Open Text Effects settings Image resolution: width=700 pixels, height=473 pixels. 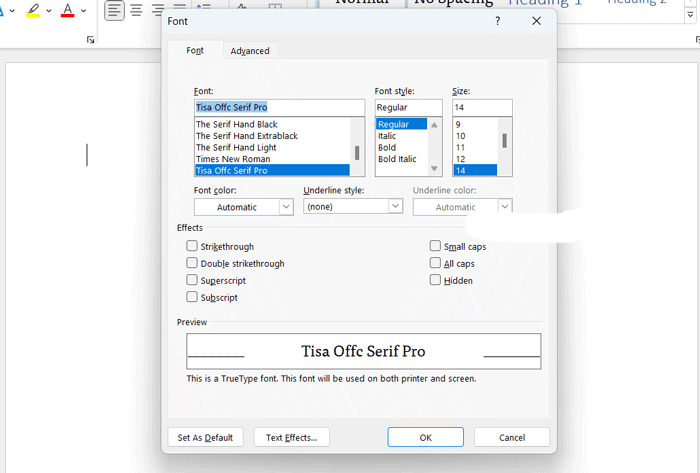[291, 437]
